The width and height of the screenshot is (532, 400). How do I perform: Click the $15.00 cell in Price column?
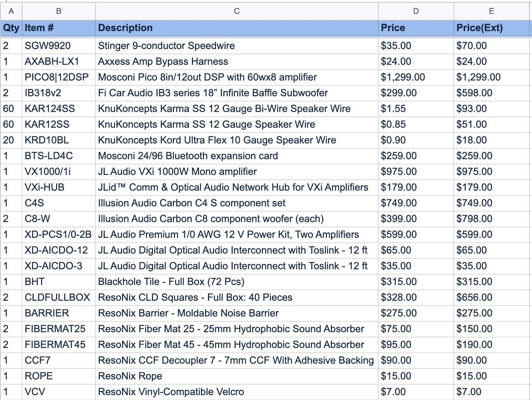[416, 376]
